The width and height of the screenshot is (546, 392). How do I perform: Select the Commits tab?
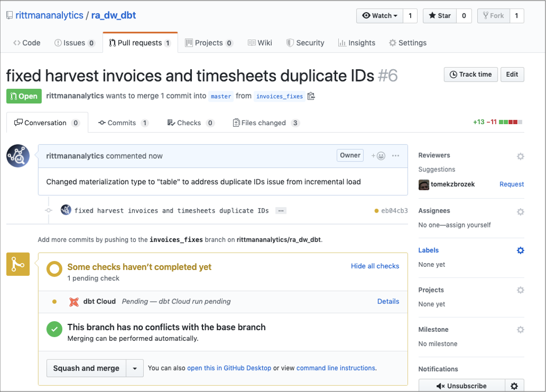[123, 123]
